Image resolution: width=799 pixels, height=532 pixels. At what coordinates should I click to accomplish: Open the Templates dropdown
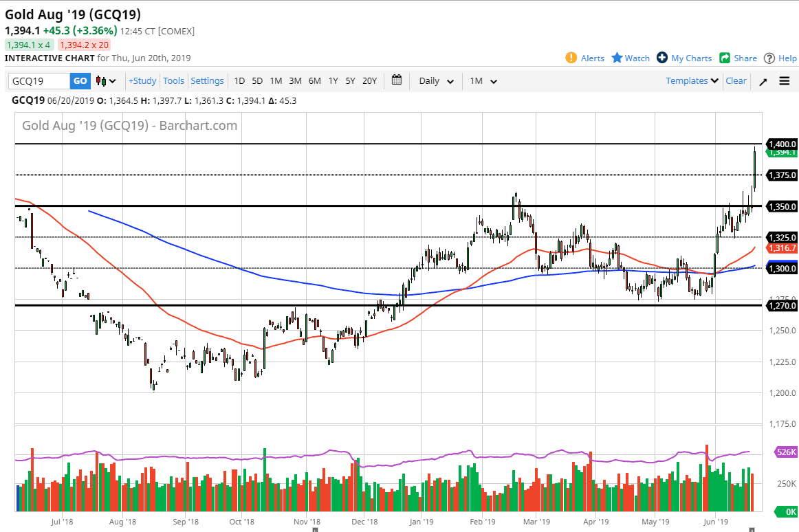tap(692, 81)
